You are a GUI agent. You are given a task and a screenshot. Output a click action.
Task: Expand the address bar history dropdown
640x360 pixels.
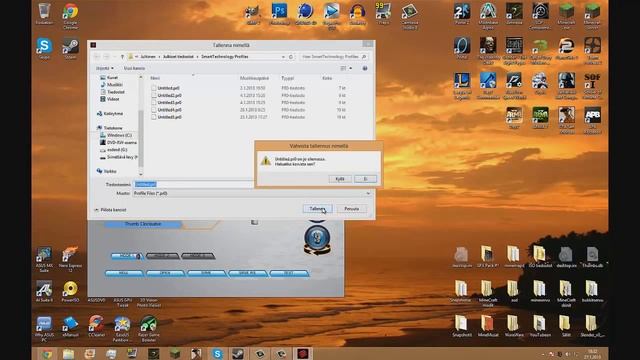283,57
